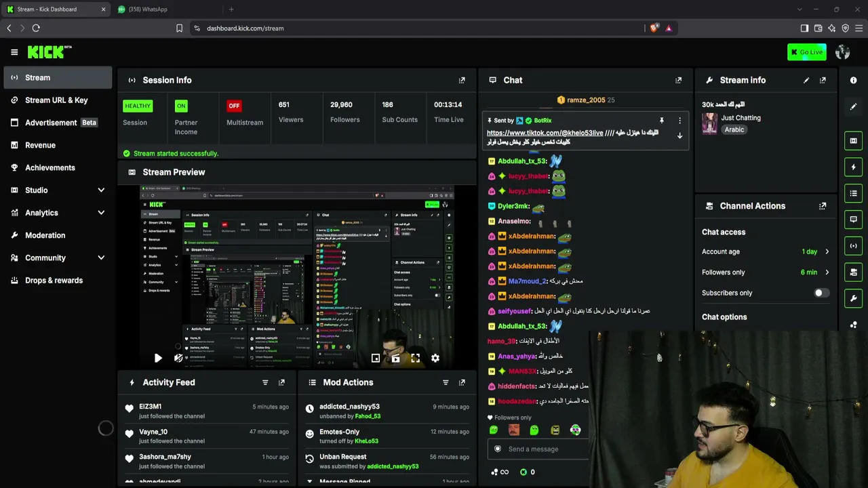The width and height of the screenshot is (868, 488).
Task: Select Stream in the sidebar
Action: click(x=58, y=78)
